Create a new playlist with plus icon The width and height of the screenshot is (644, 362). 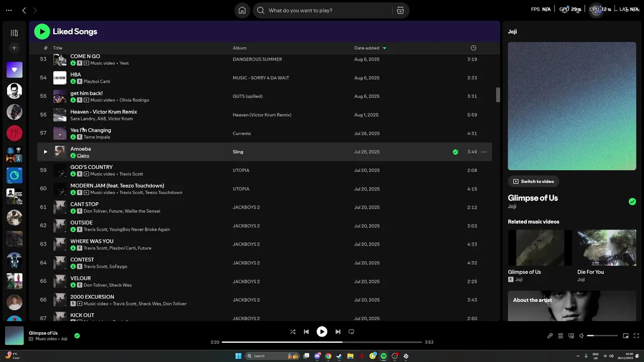(14, 48)
